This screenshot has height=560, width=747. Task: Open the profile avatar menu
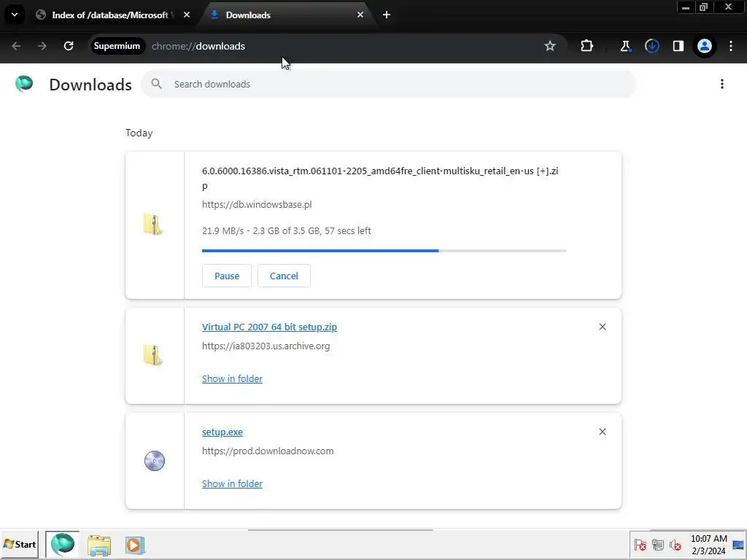click(704, 46)
